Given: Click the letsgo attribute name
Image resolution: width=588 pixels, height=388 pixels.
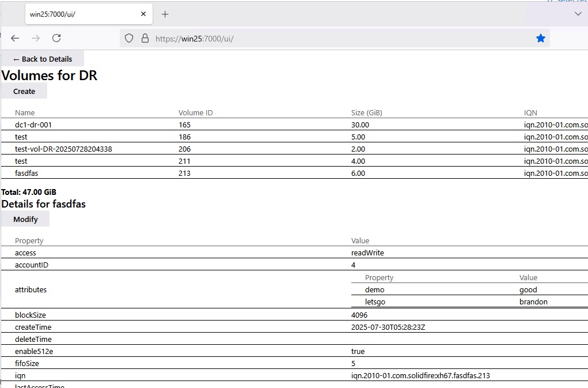Looking at the screenshot, I should (x=375, y=302).
